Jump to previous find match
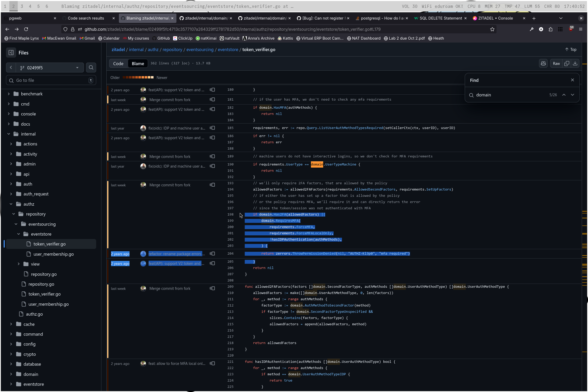The width and height of the screenshot is (588, 392). 564,95
